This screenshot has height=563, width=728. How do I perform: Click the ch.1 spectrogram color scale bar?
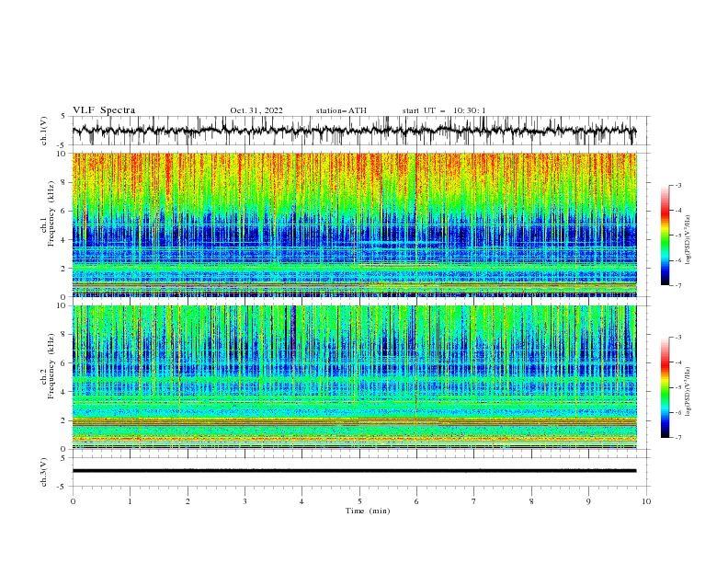[x=665, y=236]
